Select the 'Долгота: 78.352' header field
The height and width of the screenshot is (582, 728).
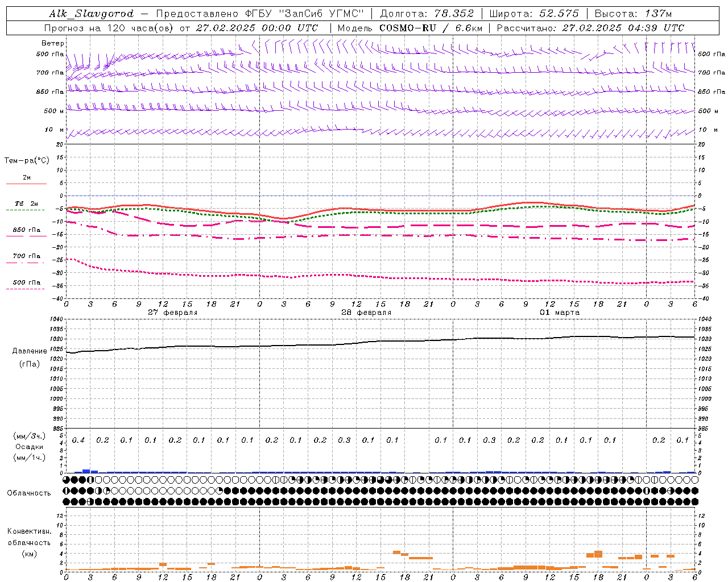click(x=427, y=14)
